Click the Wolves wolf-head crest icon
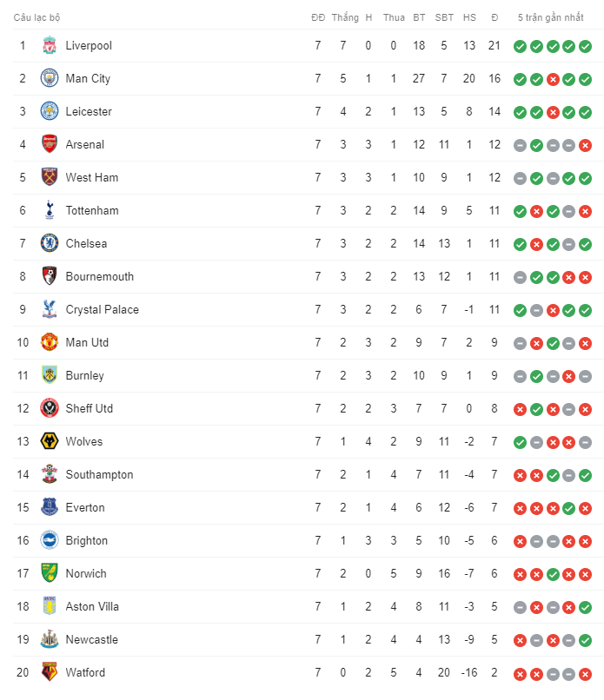Image resolution: width=604 pixels, height=700 pixels. pyautogui.click(x=49, y=441)
